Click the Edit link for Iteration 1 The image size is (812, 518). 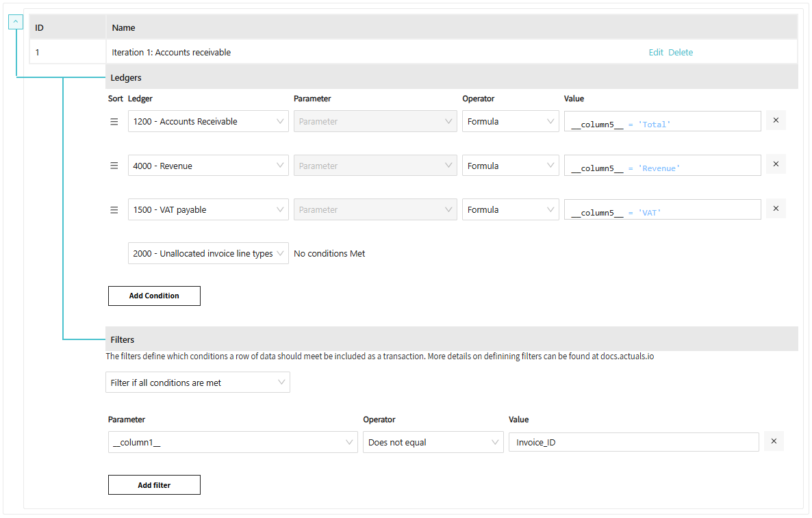655,53
